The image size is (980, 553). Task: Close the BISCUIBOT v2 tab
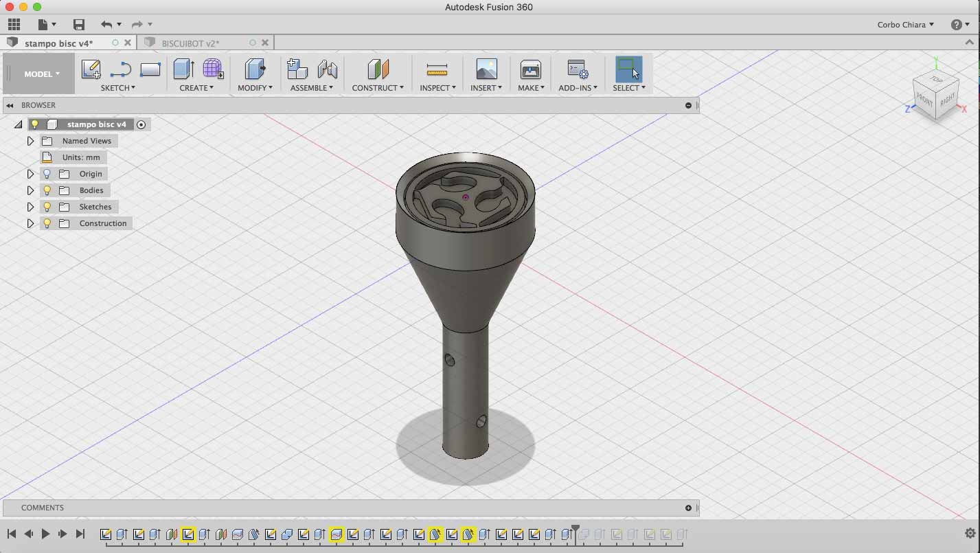click(x=265, y=43)
